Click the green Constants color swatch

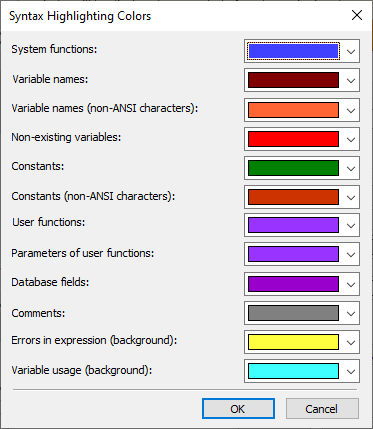(293, 168)
